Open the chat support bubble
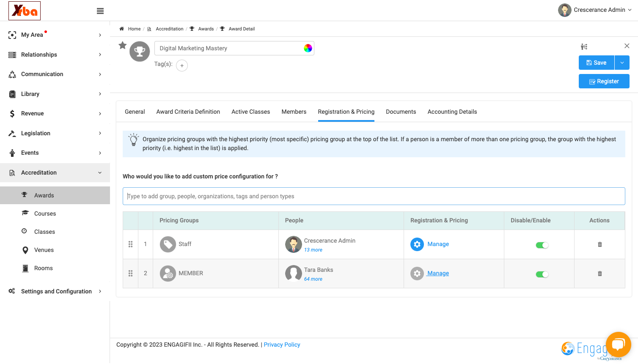Image resolution: width=638 pixels, height=364 pixels. tap(618, 345)
